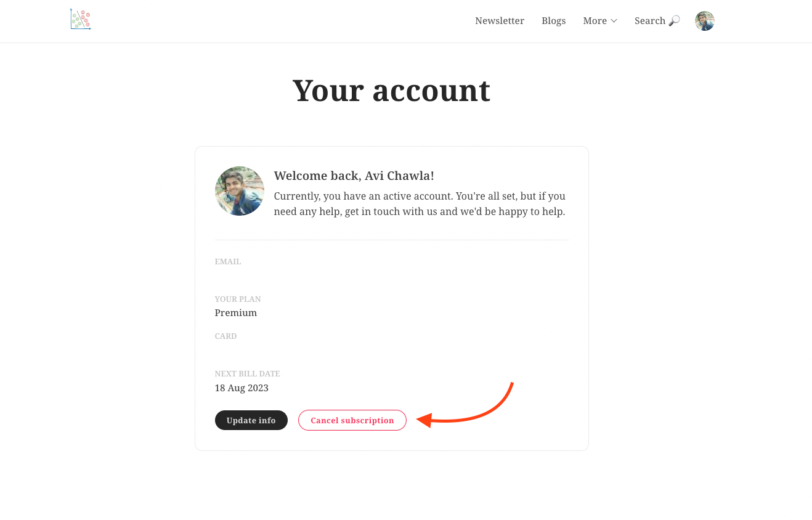Viewport: 812px width, 520px height.
Task: Open Search from the navigation
Action: tap(657, 21)
